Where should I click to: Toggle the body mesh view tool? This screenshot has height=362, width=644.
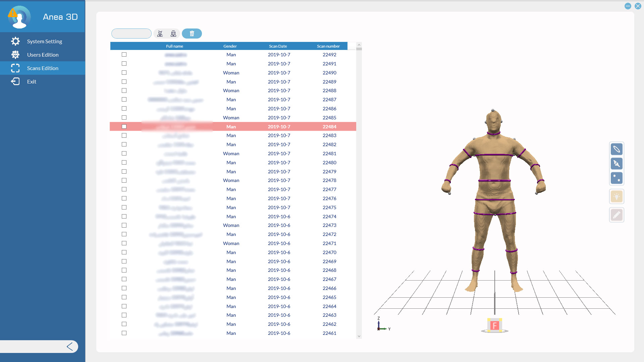tap(616, 164)
